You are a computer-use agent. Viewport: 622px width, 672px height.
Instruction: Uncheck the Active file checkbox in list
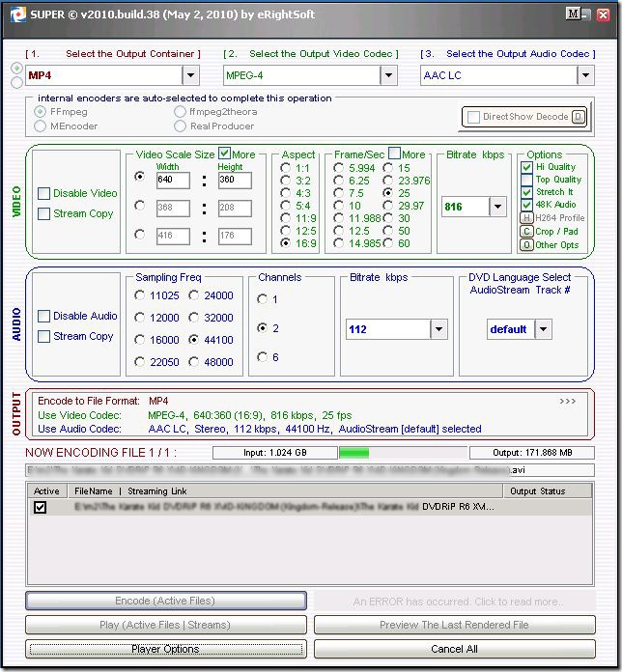coord(41,508)
